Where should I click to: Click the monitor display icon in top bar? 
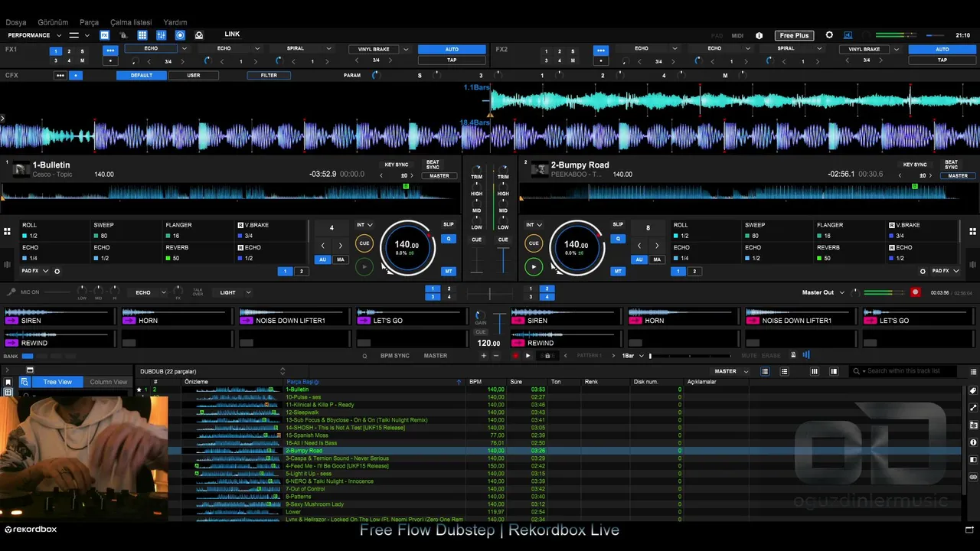(848, 35)
